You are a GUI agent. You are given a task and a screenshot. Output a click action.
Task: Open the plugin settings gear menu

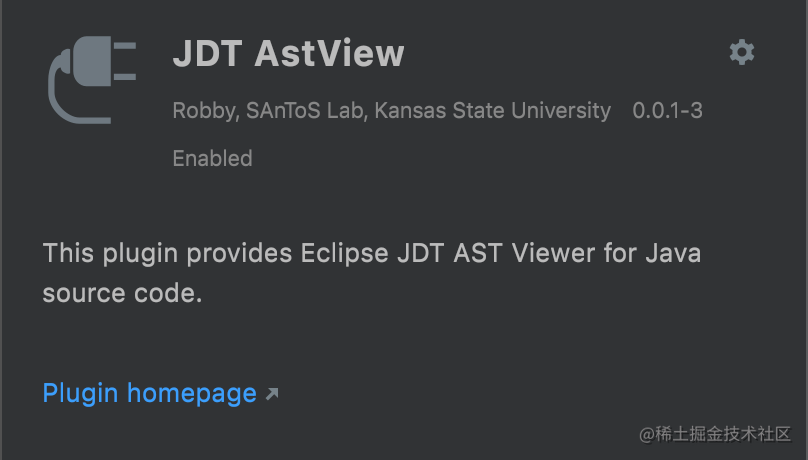click(742, 52)
